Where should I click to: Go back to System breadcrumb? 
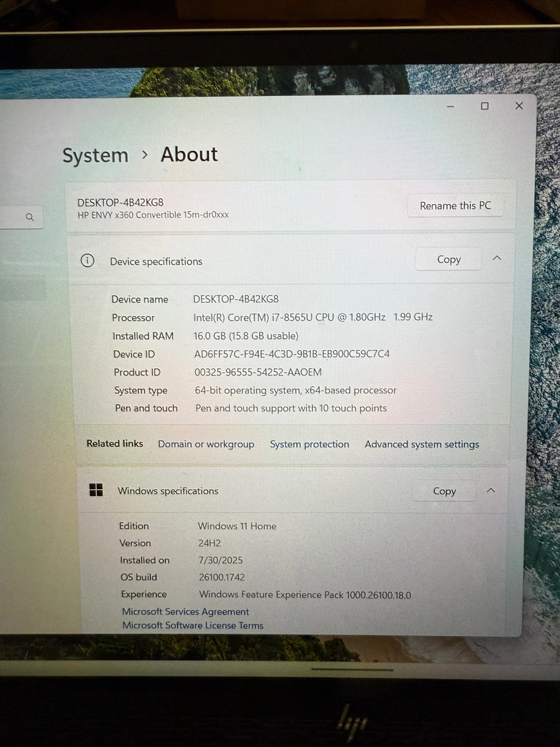click(x=95, y=155)
